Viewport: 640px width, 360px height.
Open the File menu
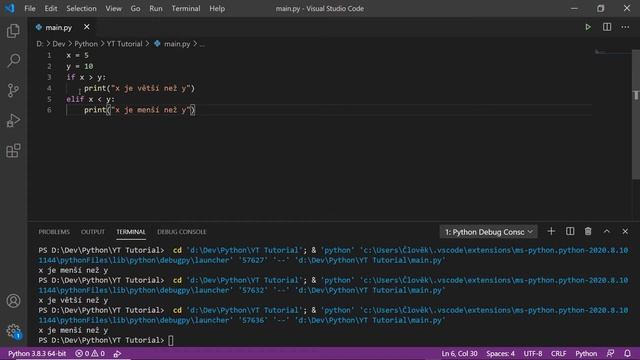click(30, 9)
